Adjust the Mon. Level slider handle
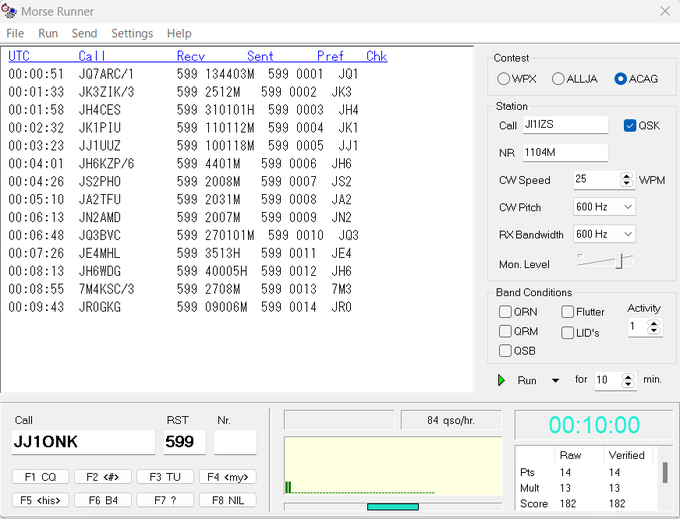This screenshot has height=519, width=680. coord(619,261)
